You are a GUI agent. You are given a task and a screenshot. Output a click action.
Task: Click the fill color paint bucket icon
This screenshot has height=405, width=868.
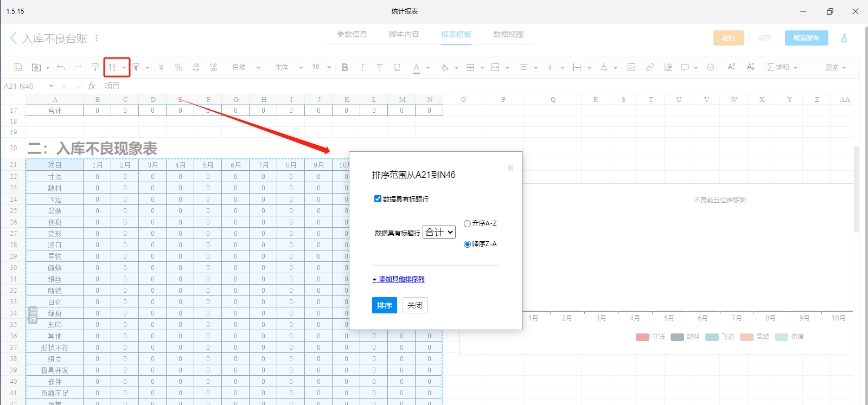[x=445, y=67]
